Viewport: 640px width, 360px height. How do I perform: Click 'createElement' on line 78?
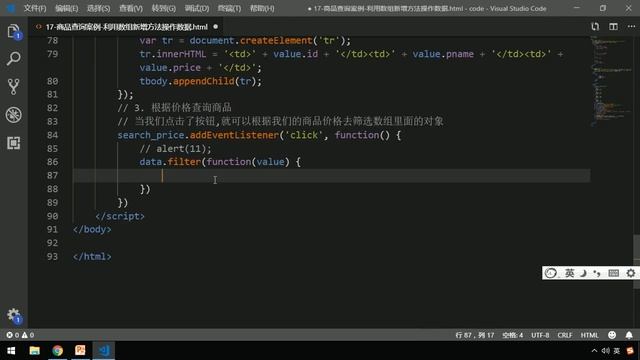[276, 41]
